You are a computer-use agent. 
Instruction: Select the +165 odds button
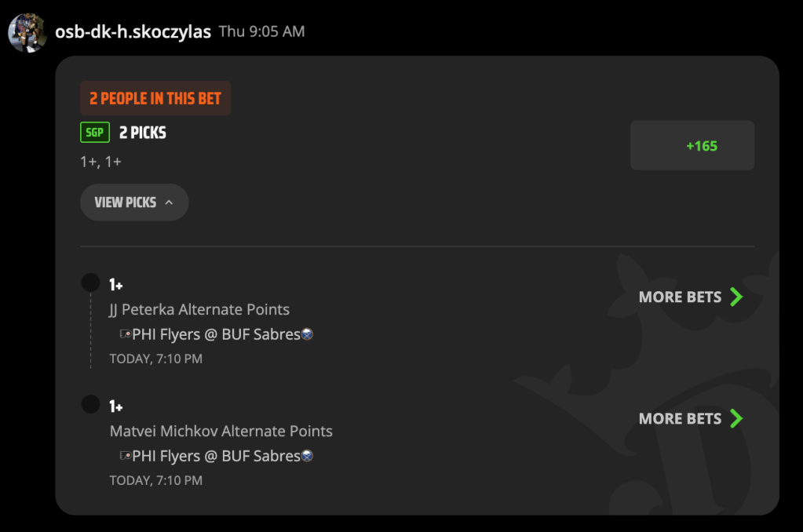(692, 145)
